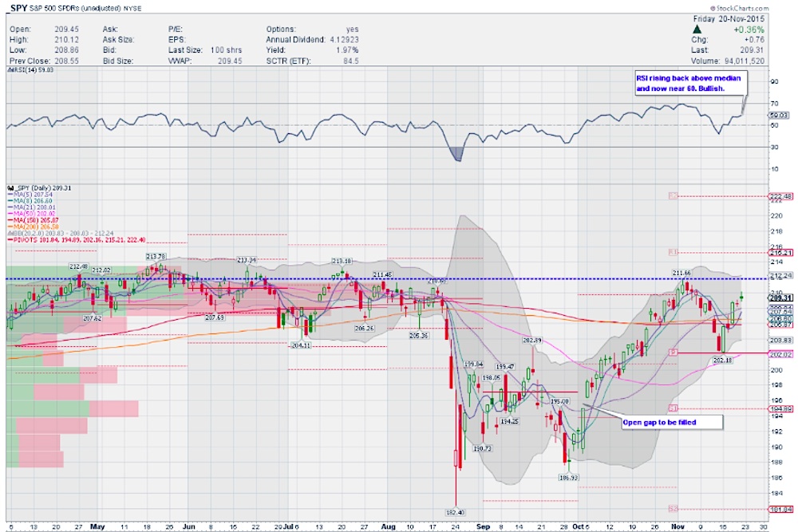Click the SPY ticker symbol in the title

tap(18, 8)
